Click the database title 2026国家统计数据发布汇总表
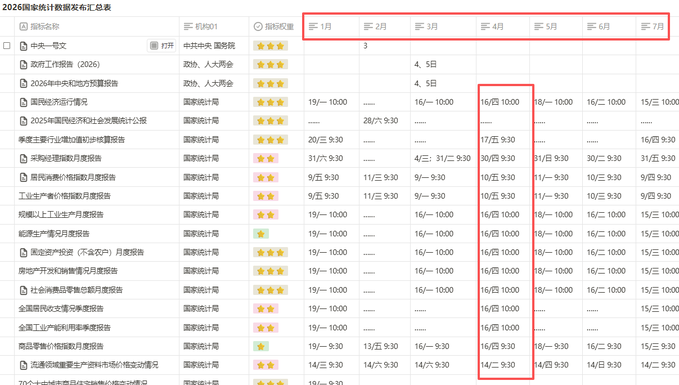Image resolution: width=679 pixels, height=385 pixels. [57, 7]
